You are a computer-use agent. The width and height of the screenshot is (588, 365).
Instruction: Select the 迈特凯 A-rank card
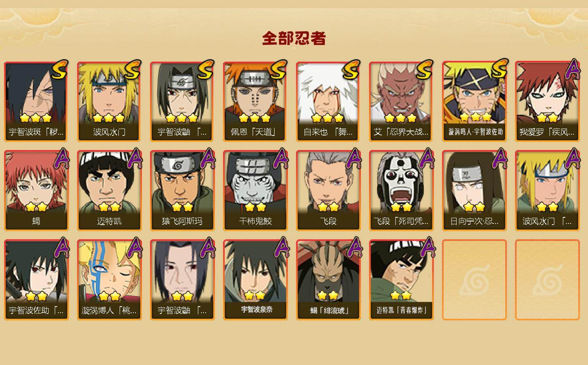pos(109,191)
